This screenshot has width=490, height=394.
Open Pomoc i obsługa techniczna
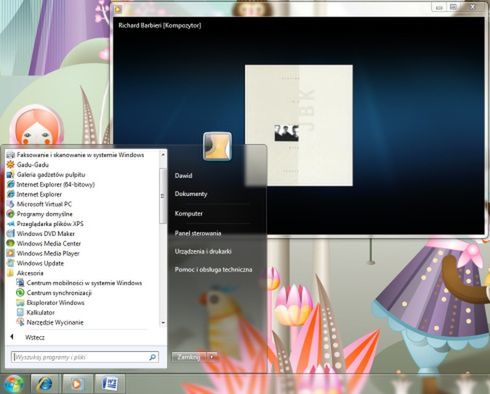click(213, 269)
